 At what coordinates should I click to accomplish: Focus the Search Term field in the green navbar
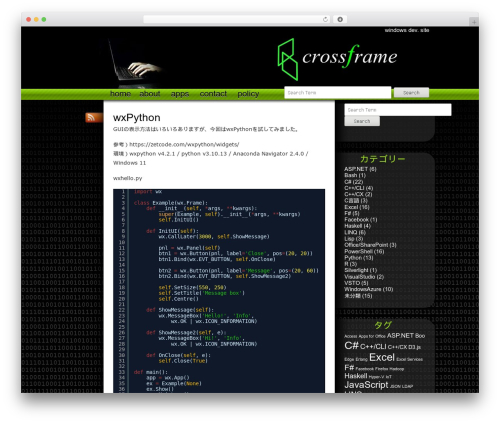point(337,93)
